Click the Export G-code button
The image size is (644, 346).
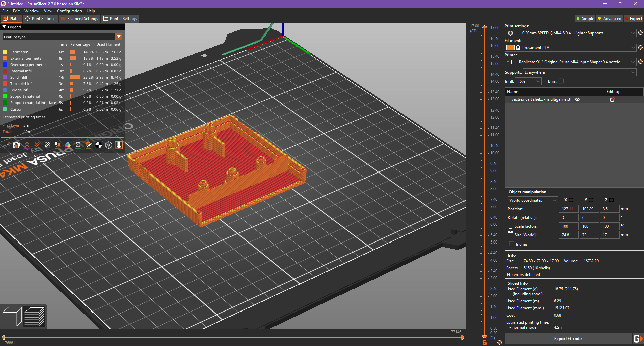point(568,339)
